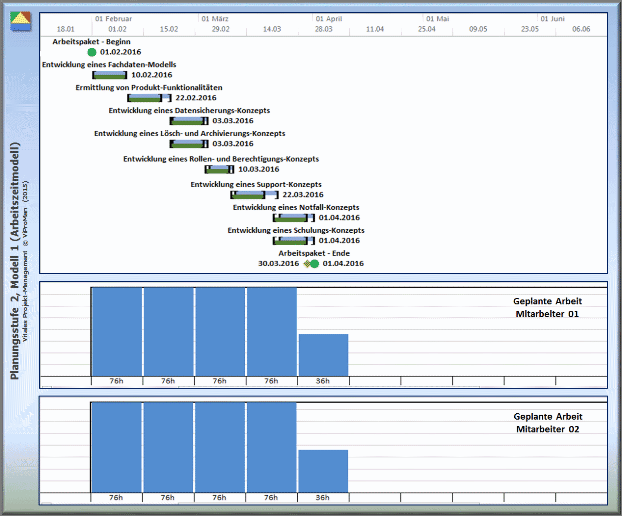622x516 pixels.
Task: Click '01 Juni' in the timeline header
Action: pos(553,19)
